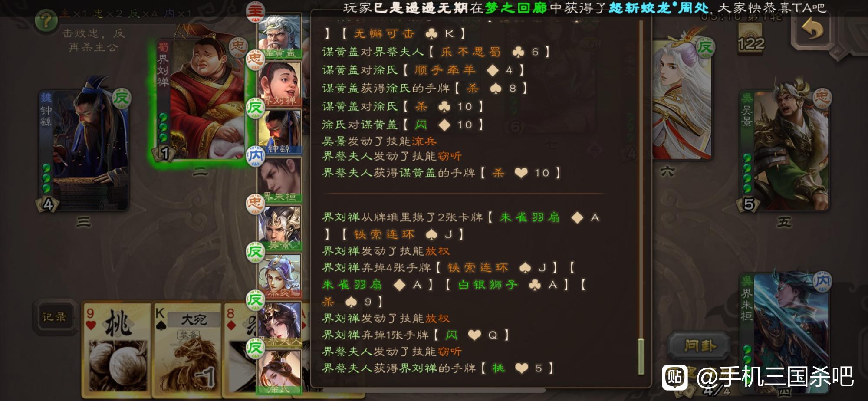Click the 记录 log button

click(x=54, y=317)
